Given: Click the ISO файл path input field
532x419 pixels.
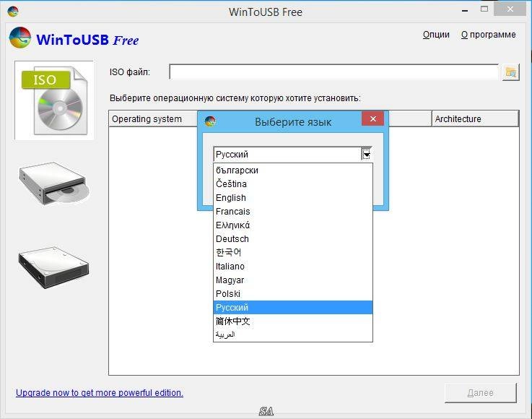Looking at the screenshot, I should pyautogui.click(x=334, y=72).
